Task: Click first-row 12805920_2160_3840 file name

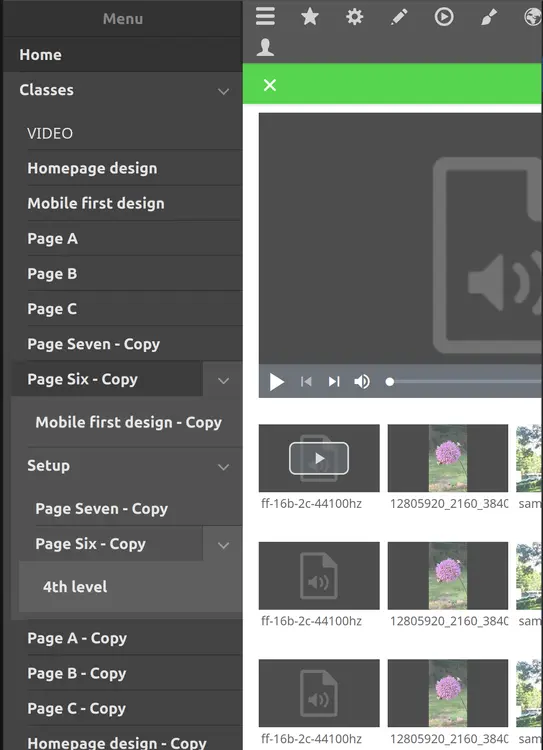Action: [x=449, y=504]
